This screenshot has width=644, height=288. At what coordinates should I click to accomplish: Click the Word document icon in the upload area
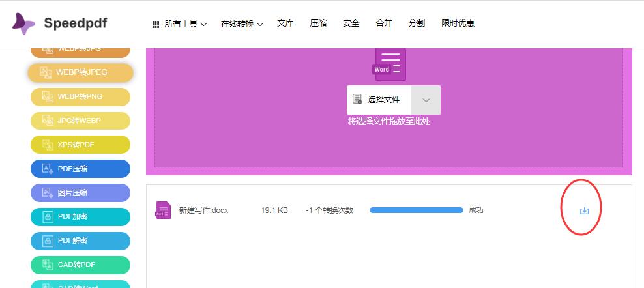390,64
